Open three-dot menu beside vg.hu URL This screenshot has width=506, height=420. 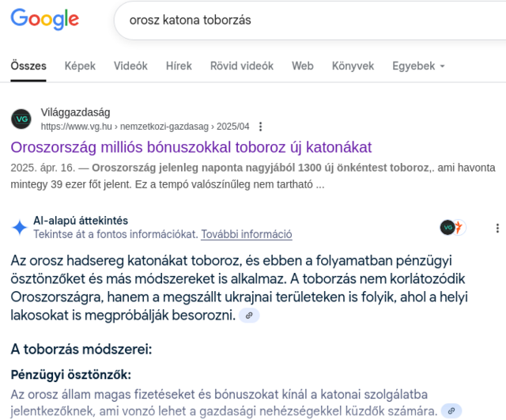click(x=260, y=127)
